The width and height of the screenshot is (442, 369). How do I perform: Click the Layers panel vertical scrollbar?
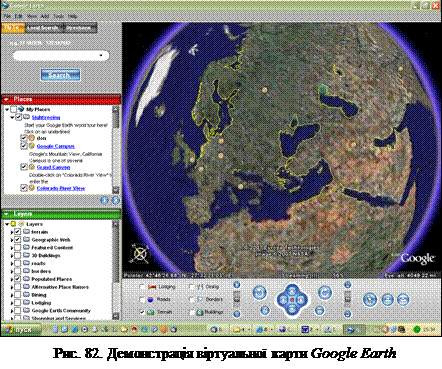click(x=116, y=270)
